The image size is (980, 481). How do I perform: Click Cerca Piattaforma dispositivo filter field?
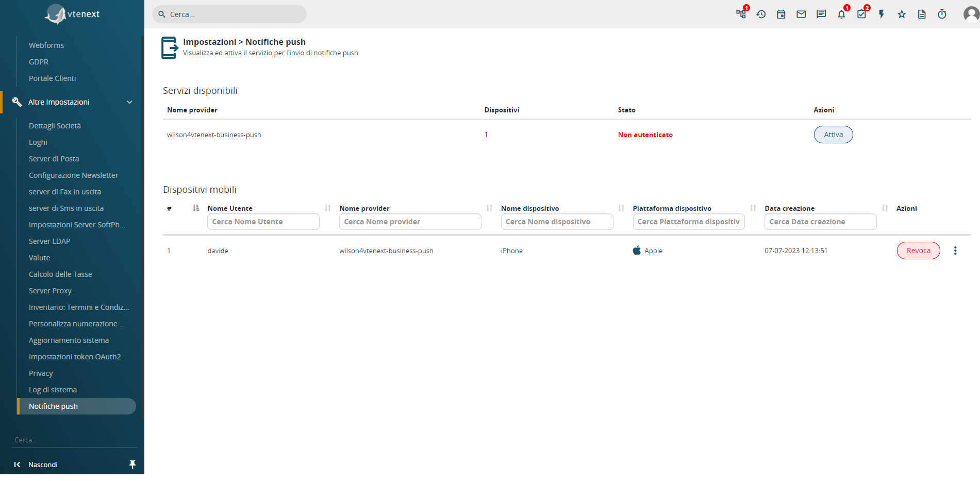click(x=689, y=222)
